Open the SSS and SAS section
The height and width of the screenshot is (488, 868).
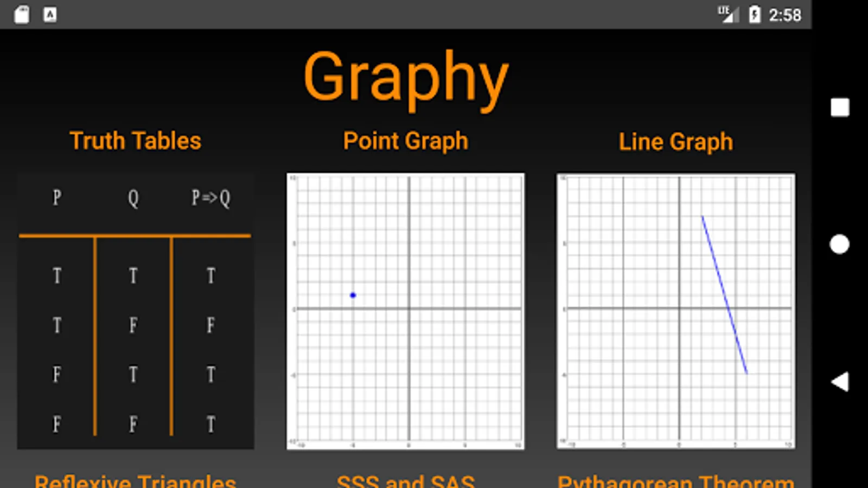[x=405, y=481]
